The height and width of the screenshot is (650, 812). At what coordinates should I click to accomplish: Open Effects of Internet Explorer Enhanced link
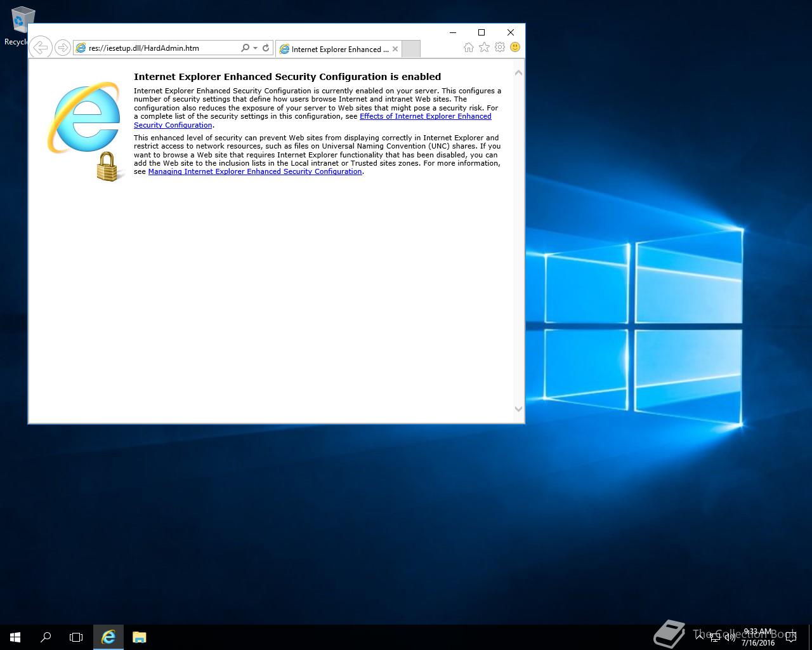tap(426, 116)
